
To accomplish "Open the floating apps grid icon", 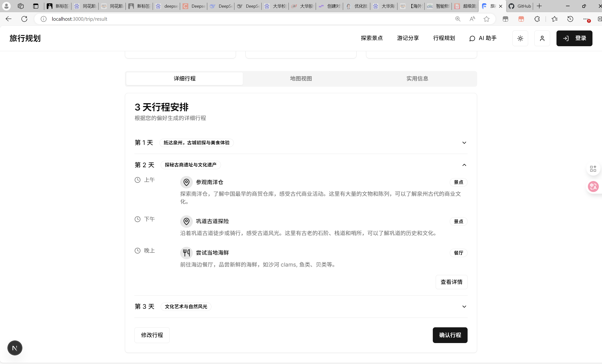I will coord(593,169).
